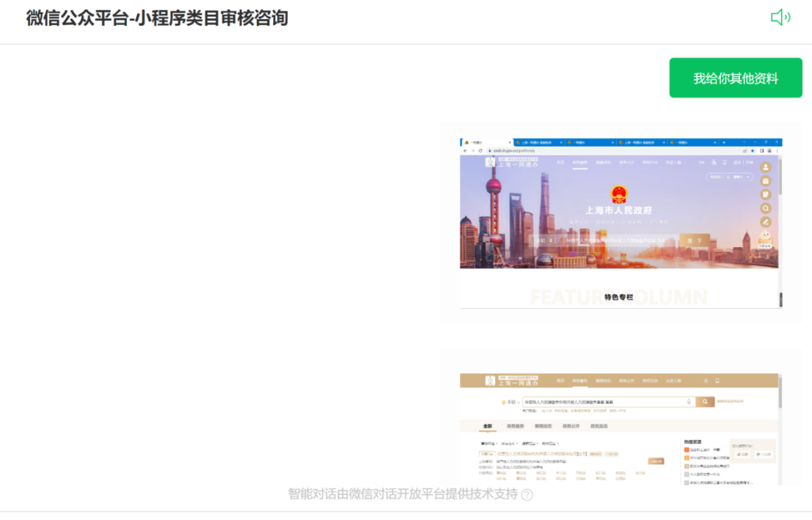
Task: Click the 上海一网通办 logo in skyline screenshot
Action: coord(512,162)
